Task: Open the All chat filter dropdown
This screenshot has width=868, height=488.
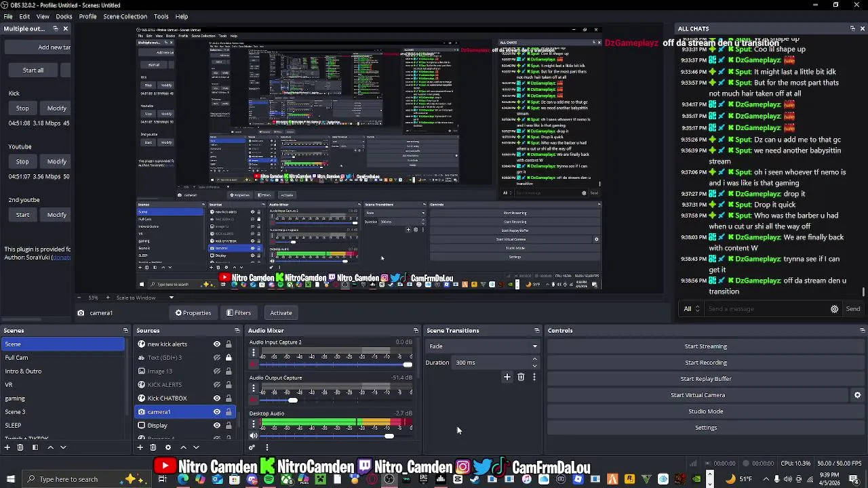Action: 692,309
